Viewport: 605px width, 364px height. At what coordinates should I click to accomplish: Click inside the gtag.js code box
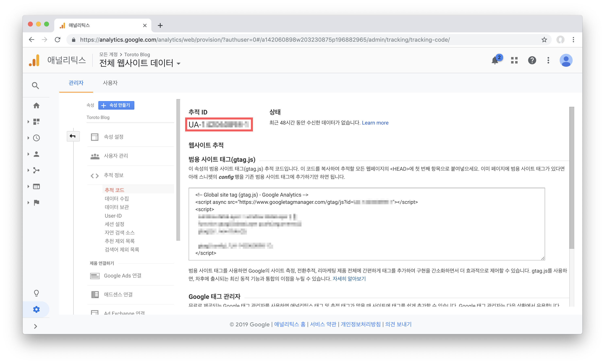click(367, 224)
